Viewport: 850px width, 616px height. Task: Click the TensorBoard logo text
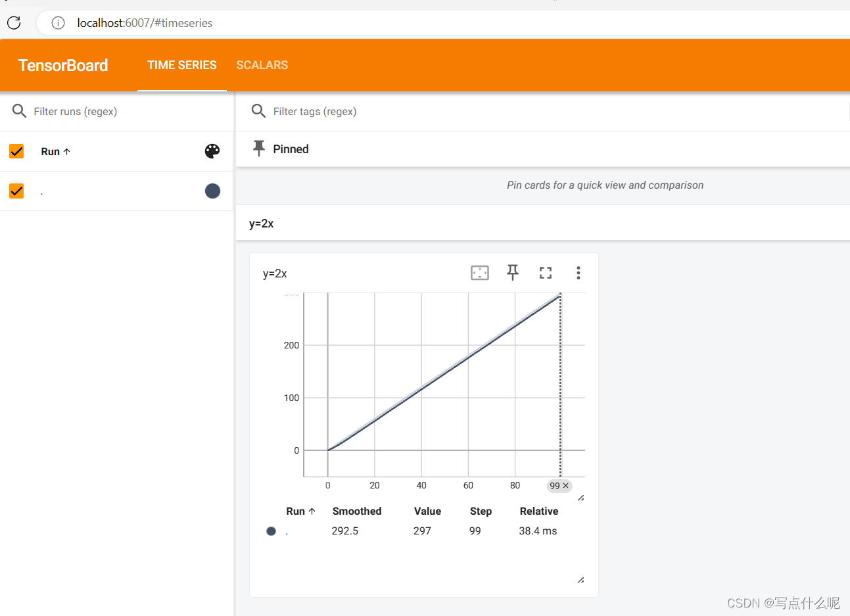[63, 65]
